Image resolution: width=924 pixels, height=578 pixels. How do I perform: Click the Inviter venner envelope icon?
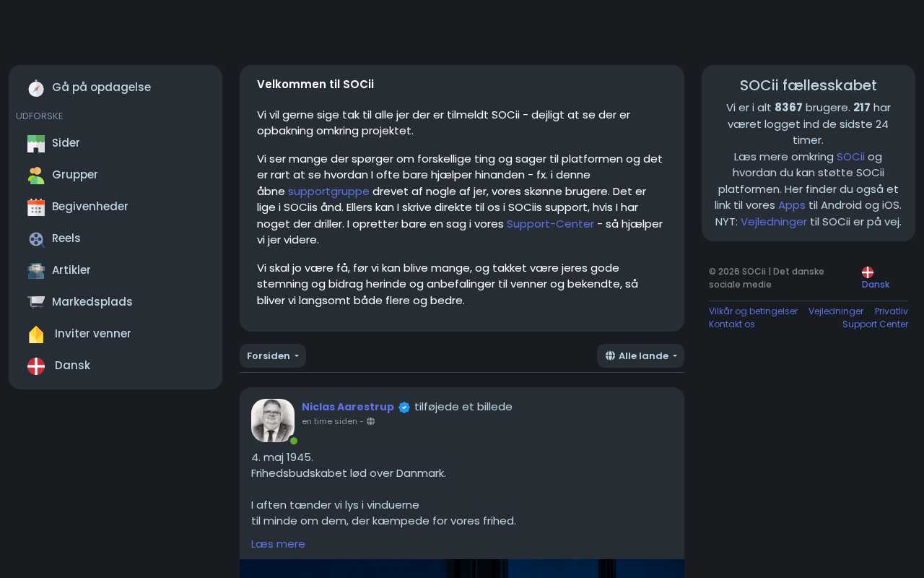[x=36, y=334]
